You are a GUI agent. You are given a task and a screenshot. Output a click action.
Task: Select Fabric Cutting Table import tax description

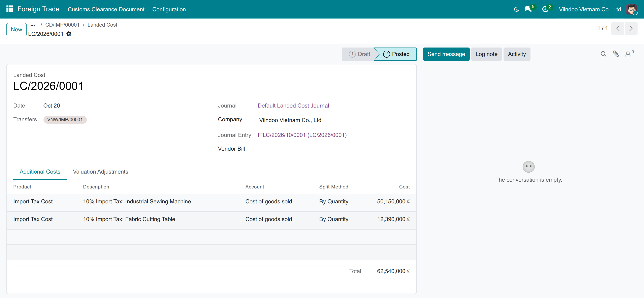point(129,219)
